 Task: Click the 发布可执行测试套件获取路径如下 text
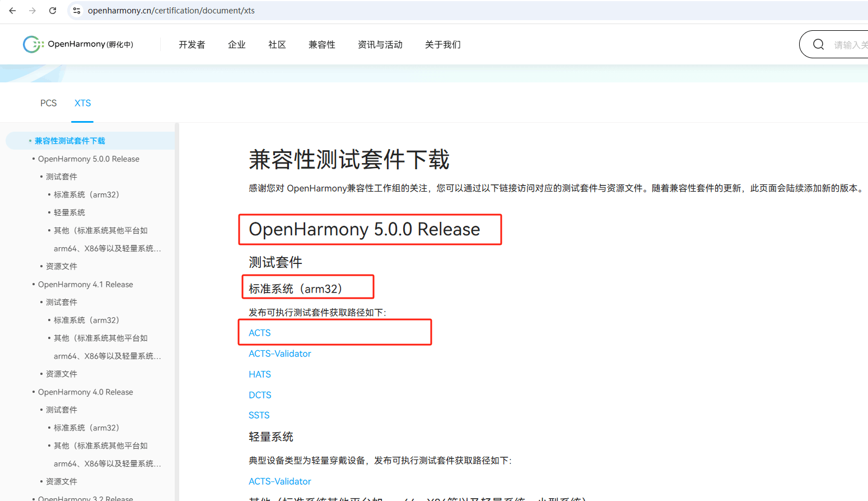coord(318,313)
